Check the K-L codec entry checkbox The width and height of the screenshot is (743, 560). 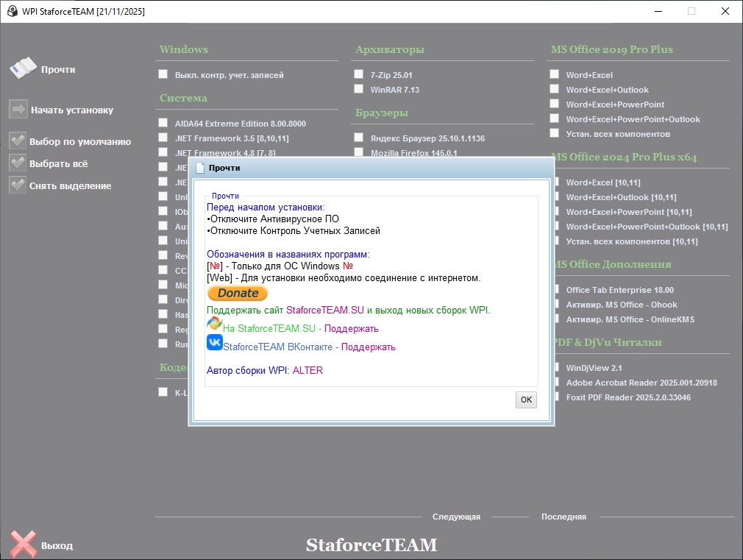click(x=163, y=391)
